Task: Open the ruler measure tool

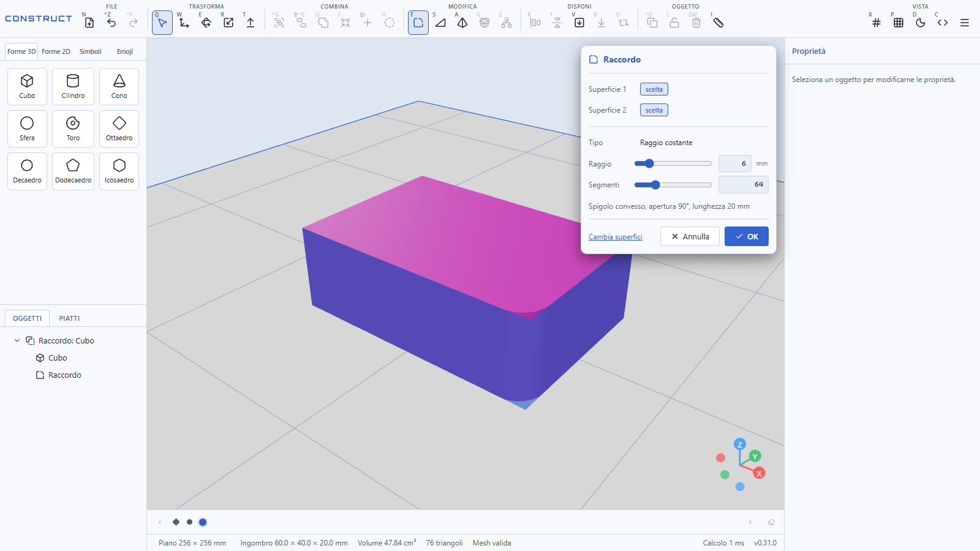Action: [718, 23]
